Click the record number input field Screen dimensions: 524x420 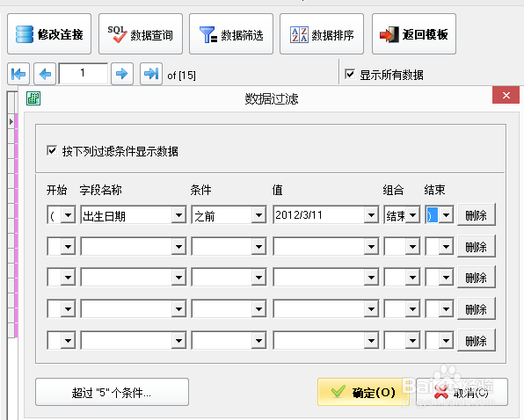tap(84, 74)
